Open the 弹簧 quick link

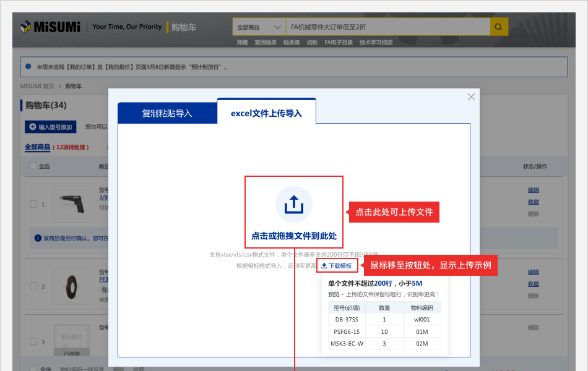point(242,43)
